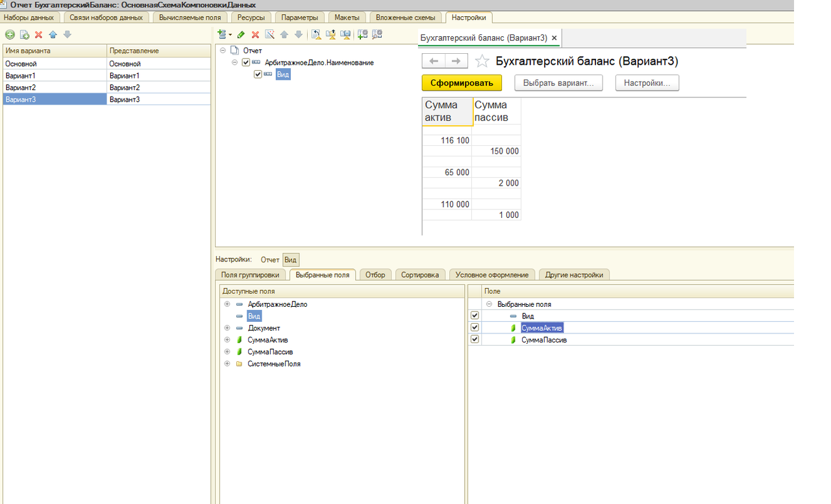
Task: Click the Настройки... button in report
Action: [647, 82]
